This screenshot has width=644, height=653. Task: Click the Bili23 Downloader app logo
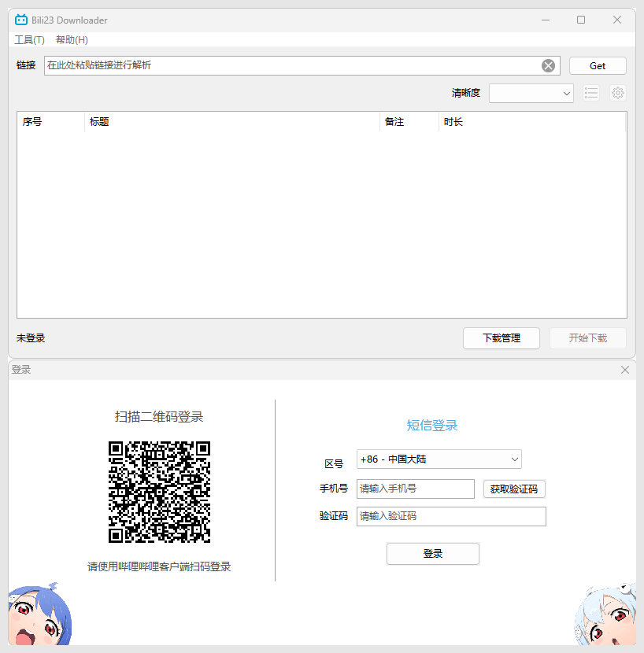click(20, 20)
